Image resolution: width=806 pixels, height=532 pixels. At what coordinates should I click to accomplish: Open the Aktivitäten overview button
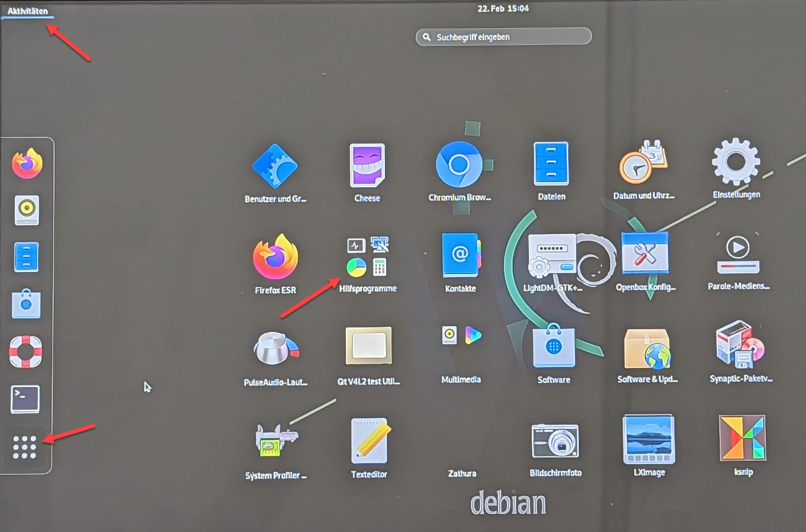28,11
